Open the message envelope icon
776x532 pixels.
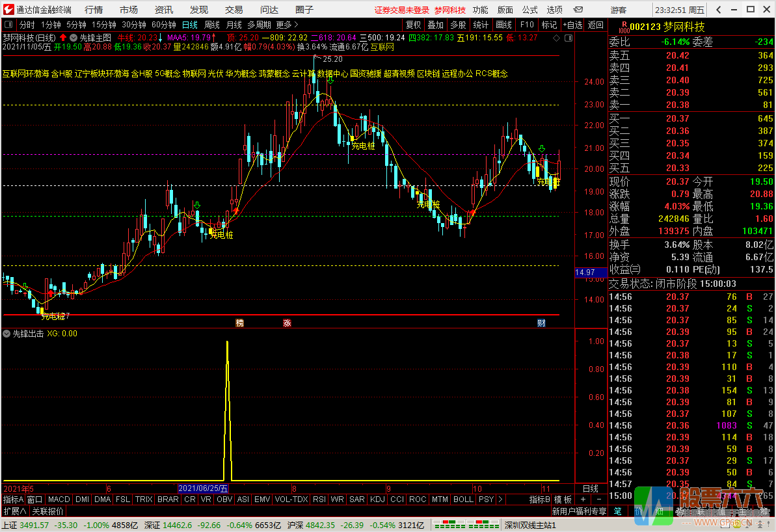pyautogui.click(x=578, y=9)
